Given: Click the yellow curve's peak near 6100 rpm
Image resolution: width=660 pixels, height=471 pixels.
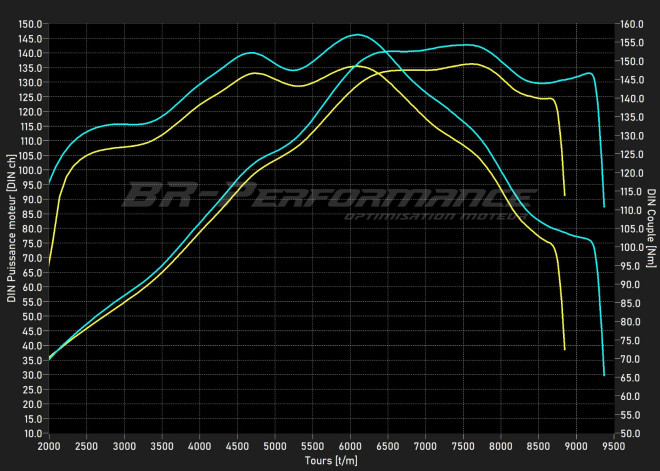Looking at the screenshot, I should [x=356, y=67].
